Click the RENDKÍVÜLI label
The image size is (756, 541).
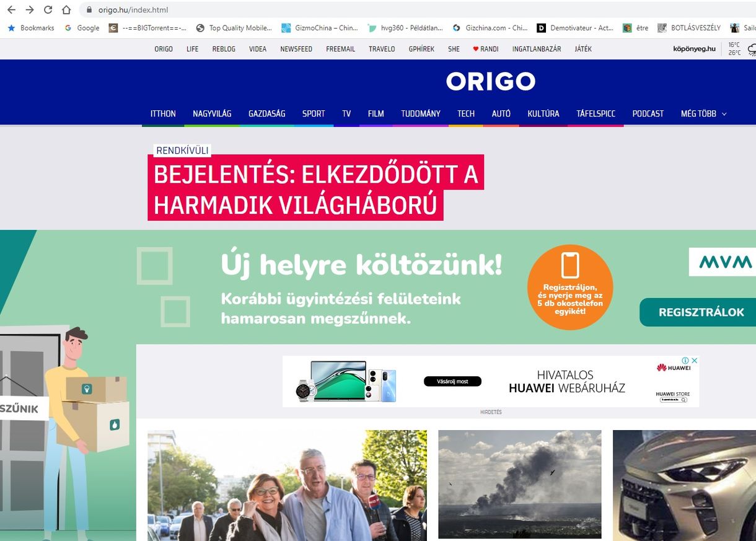(182, 151)
